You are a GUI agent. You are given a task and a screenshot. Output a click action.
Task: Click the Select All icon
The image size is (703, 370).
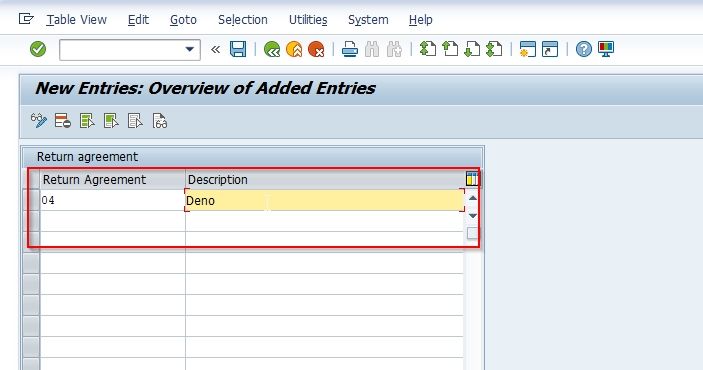87,121
